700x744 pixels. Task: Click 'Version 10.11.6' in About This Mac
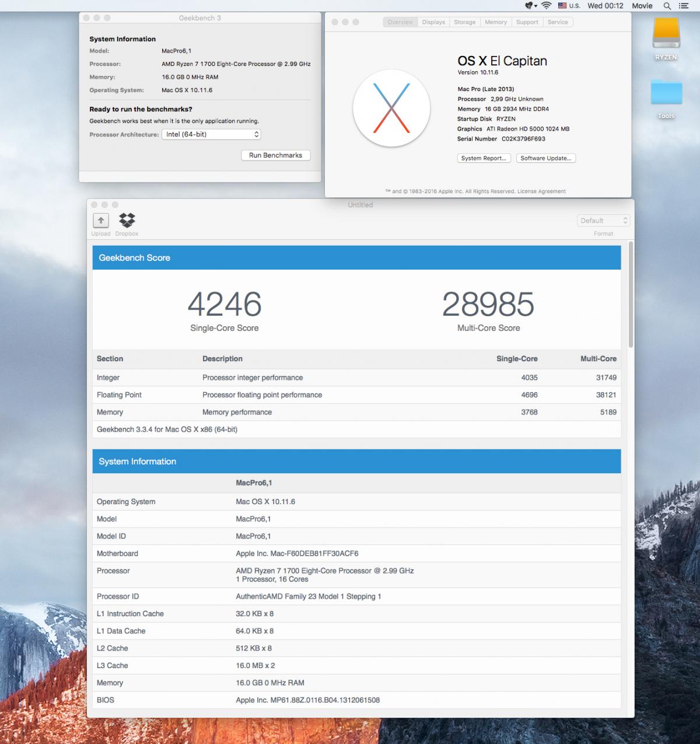tap(478, 72)
